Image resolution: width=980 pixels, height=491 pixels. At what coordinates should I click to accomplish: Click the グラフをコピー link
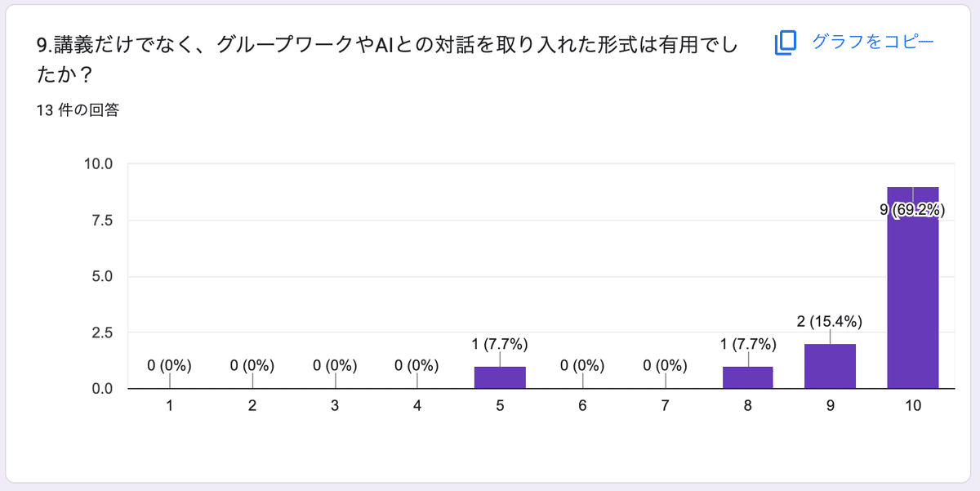coord(872,41)
